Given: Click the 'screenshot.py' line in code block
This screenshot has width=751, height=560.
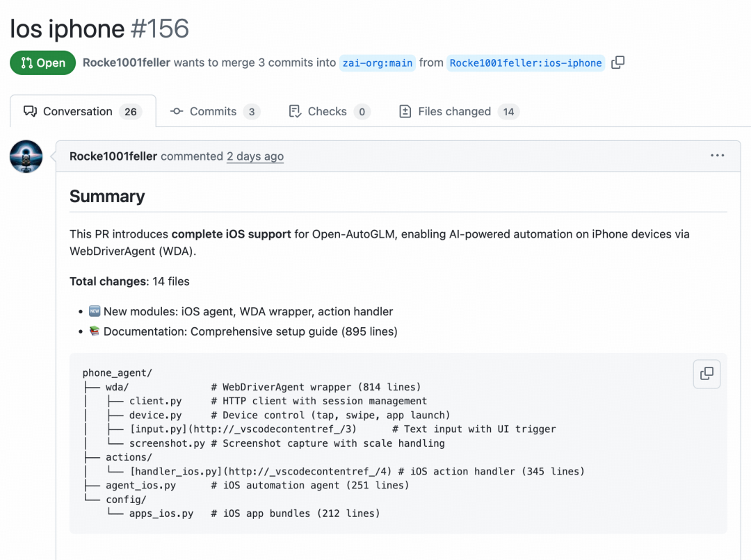Looking at the screenshot, I should [264, 443].
